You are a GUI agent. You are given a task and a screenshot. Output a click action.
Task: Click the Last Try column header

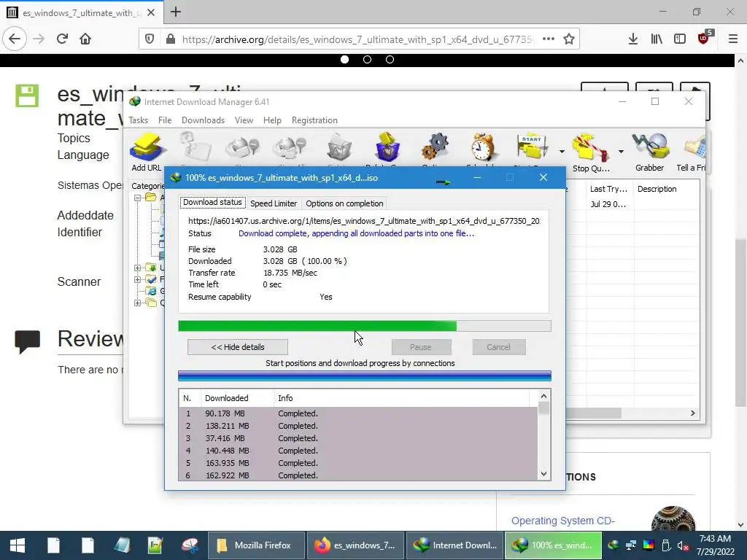tap(609, 189)
